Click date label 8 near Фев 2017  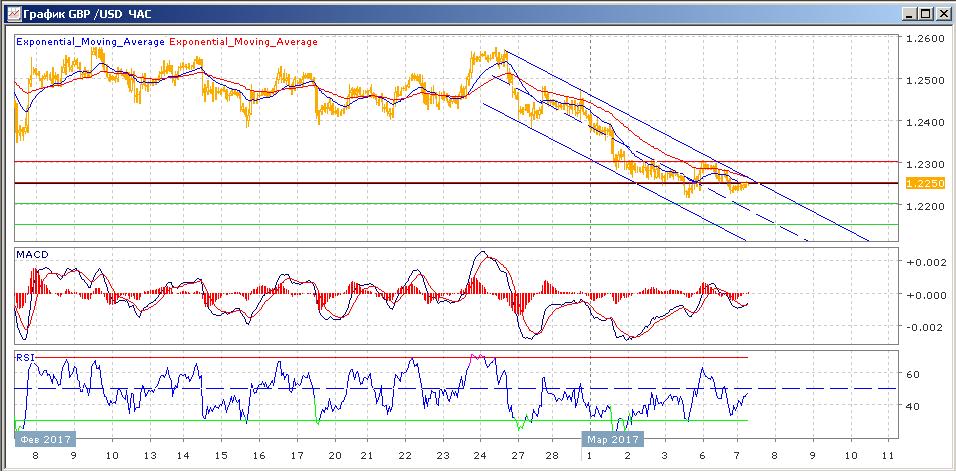tap(35, 456)
